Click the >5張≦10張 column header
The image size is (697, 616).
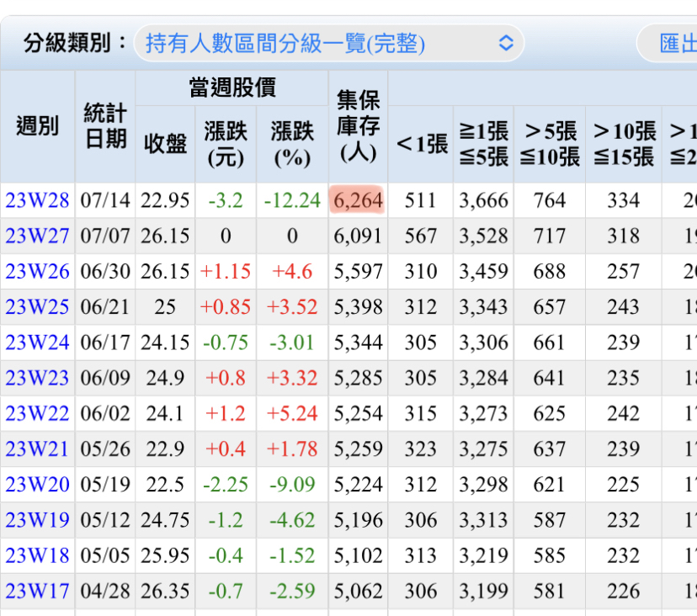point(550,145)
